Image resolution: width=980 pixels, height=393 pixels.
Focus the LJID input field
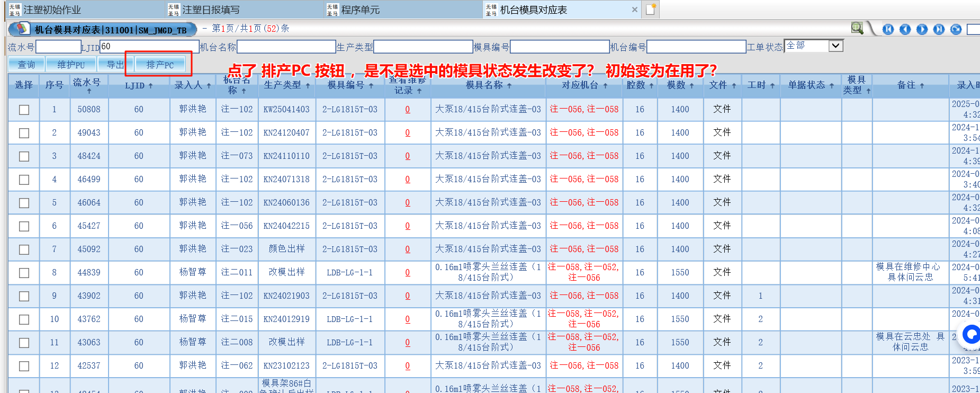149,47
